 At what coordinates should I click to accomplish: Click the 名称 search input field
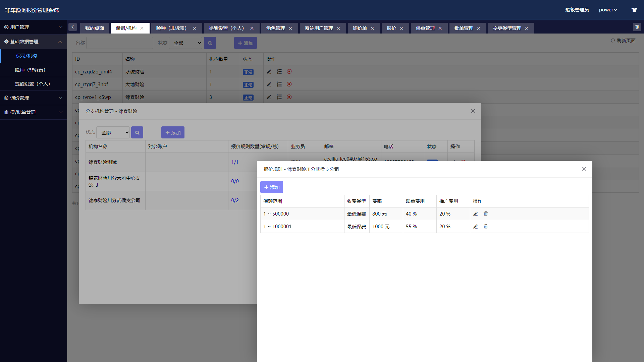[x=120, y=43]
